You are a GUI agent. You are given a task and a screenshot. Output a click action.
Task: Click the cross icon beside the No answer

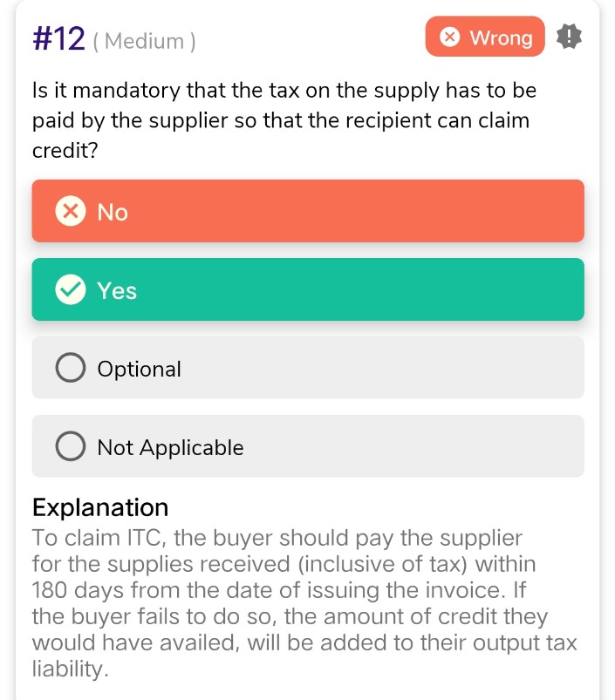coord(71,212)
